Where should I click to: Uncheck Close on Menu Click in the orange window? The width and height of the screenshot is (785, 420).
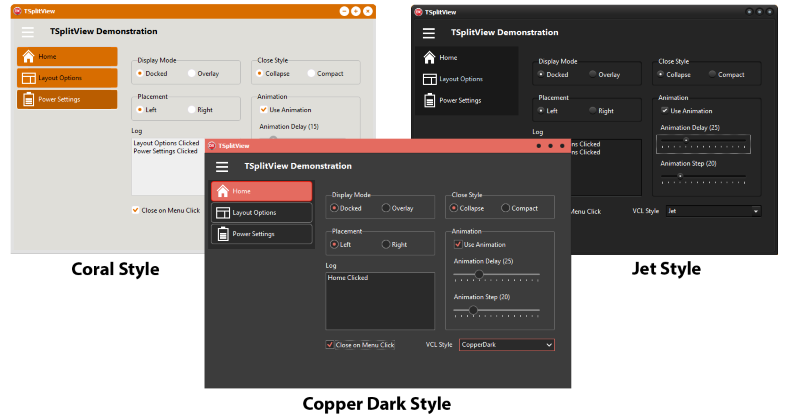click(135, 210)
